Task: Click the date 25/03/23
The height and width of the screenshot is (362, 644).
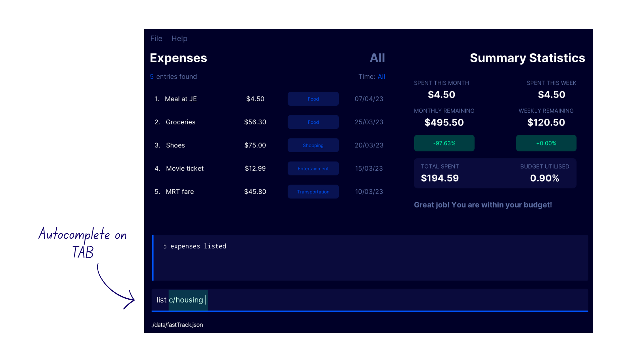Action: [x=369, y=122]
